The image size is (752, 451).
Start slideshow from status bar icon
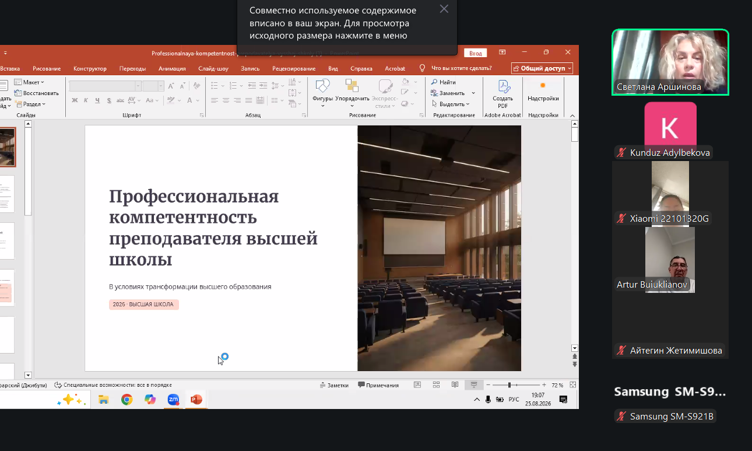[474, 385]
